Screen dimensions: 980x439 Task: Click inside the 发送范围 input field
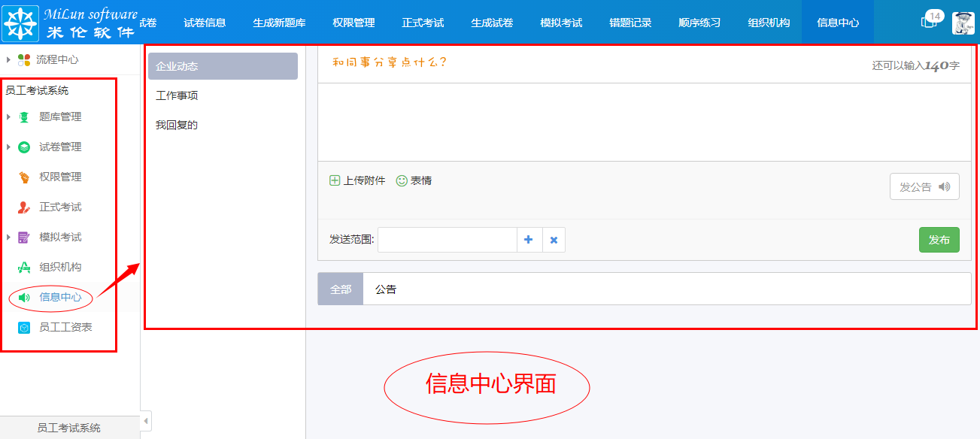pyautogui.click(x=447, y=239)
